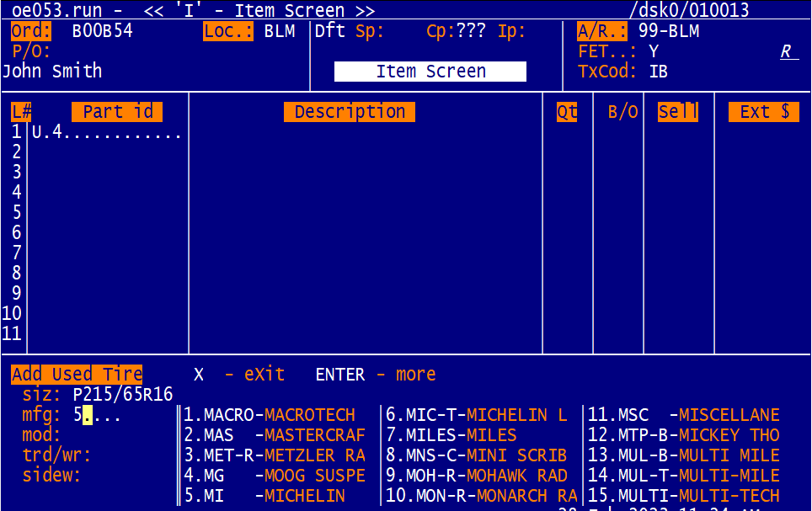Click the Ext $ column header
Image resolution: width=812 pixels, height=511 pixels.
[763, 112]
